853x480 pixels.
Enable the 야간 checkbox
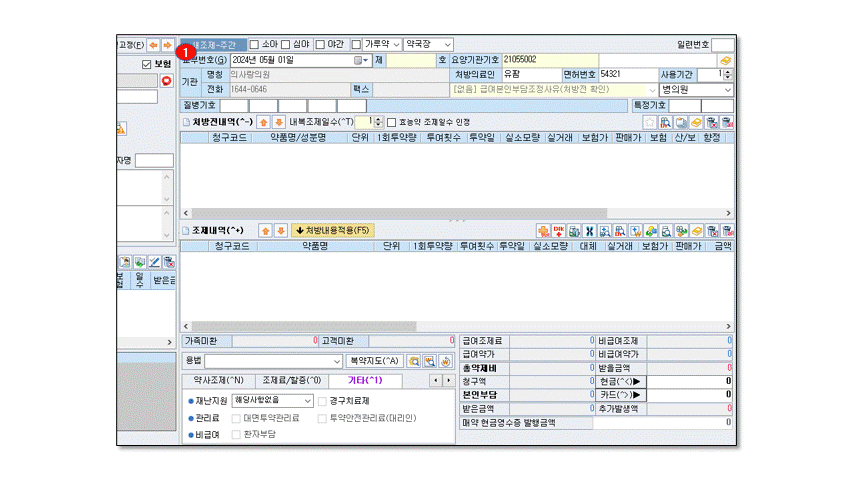click(x=321, y=44)
